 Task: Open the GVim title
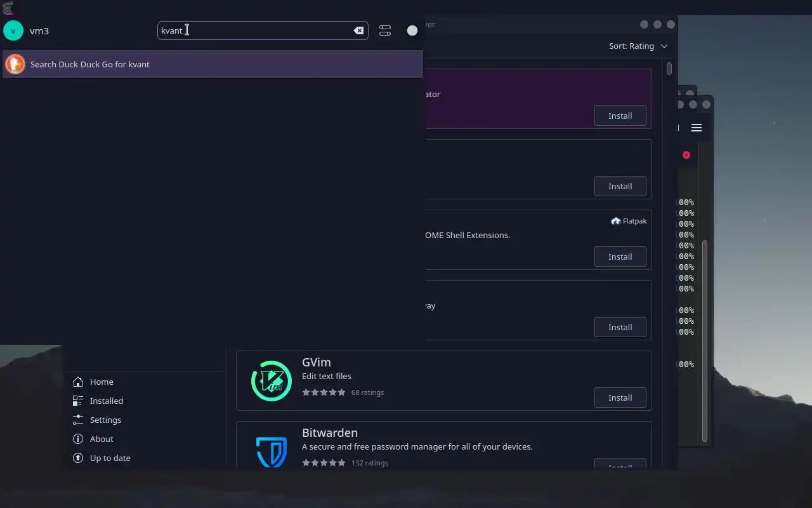click(317, 362)
